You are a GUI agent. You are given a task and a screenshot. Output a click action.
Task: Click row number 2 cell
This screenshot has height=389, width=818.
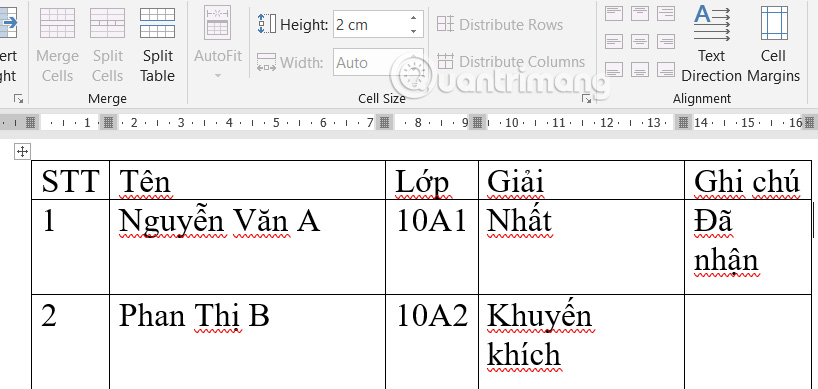70,342
